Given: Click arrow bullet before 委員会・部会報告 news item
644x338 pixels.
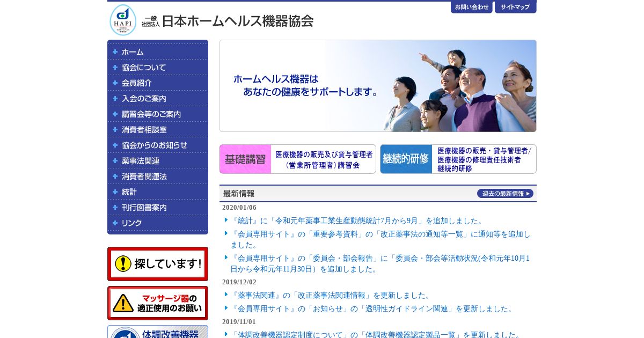Looking at the screenshot, I should point(226,258).
